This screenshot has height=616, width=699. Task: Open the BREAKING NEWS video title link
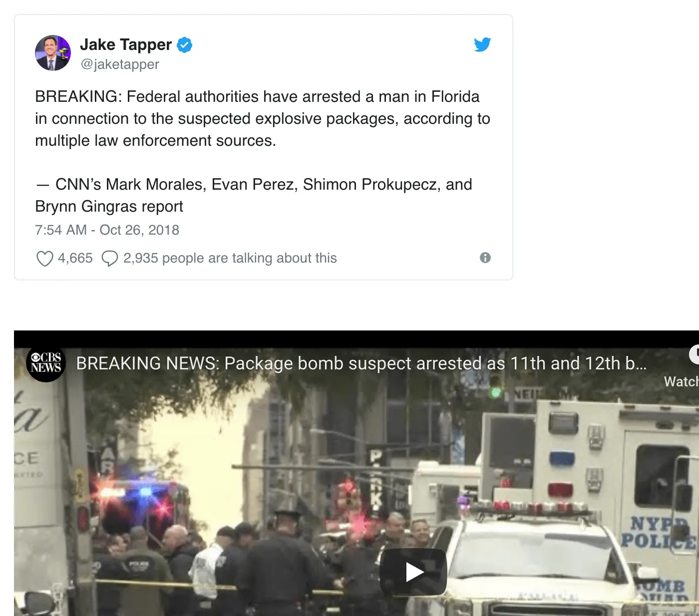(361, 363)
